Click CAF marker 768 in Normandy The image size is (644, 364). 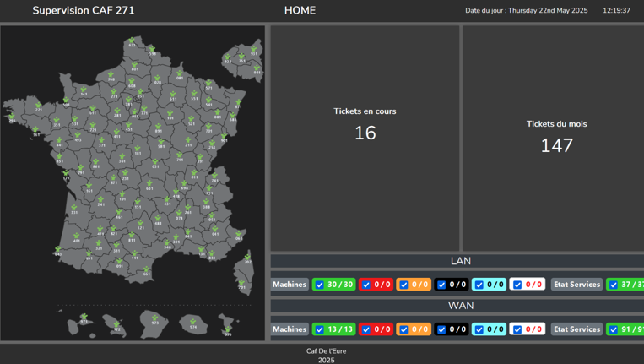111,75
